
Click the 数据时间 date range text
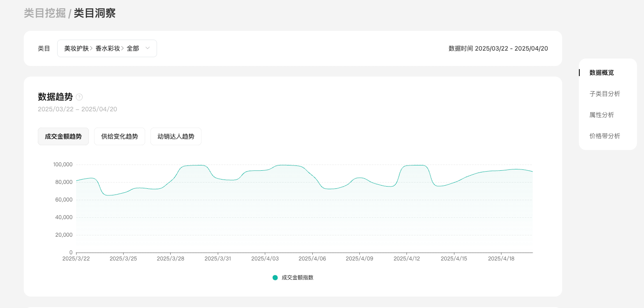tap(498, 48)
